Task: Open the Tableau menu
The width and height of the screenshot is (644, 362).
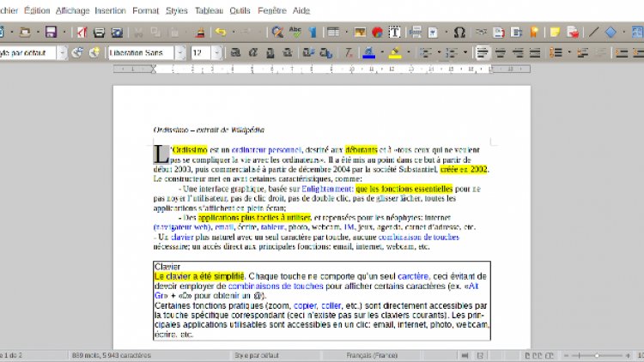Action: coord(209,10)
